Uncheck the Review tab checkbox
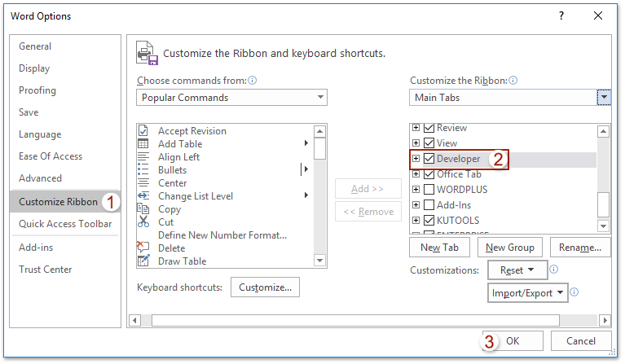Screen dimensions: 625x364 [429, 128]
